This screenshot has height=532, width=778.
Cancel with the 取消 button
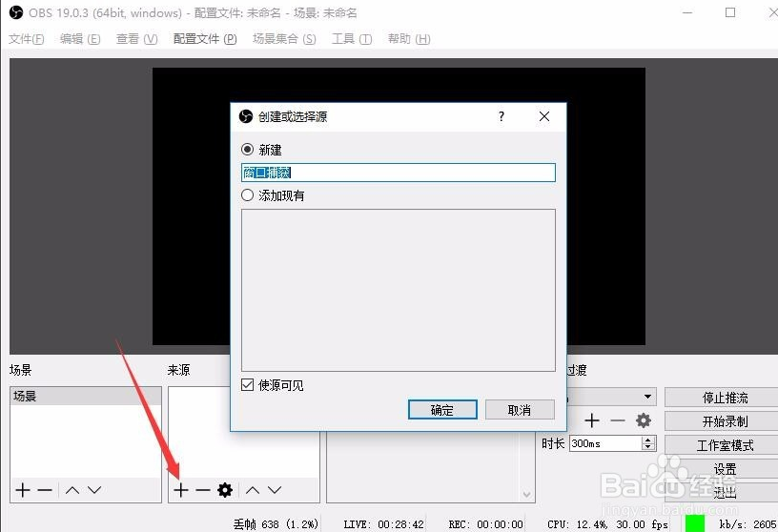point(520,410)
